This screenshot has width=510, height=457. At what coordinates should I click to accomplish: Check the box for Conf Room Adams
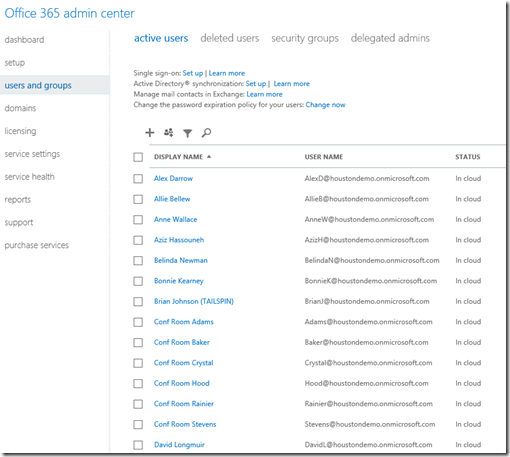138,322
